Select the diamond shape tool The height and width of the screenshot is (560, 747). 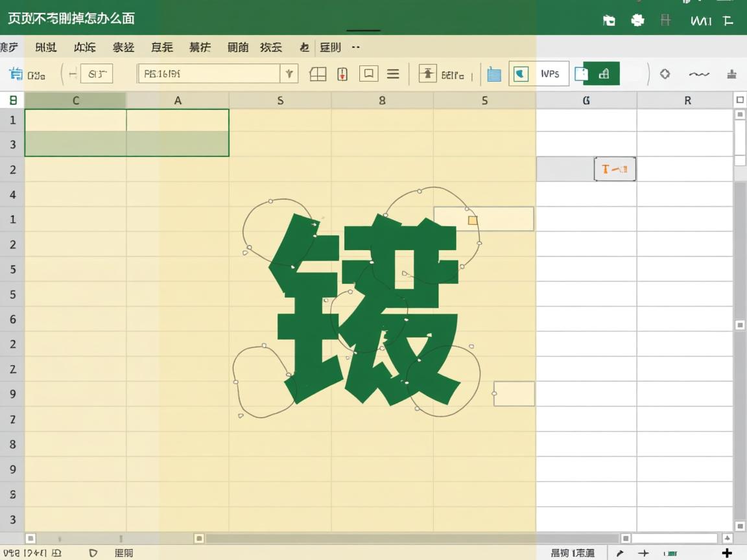point(665,74)
